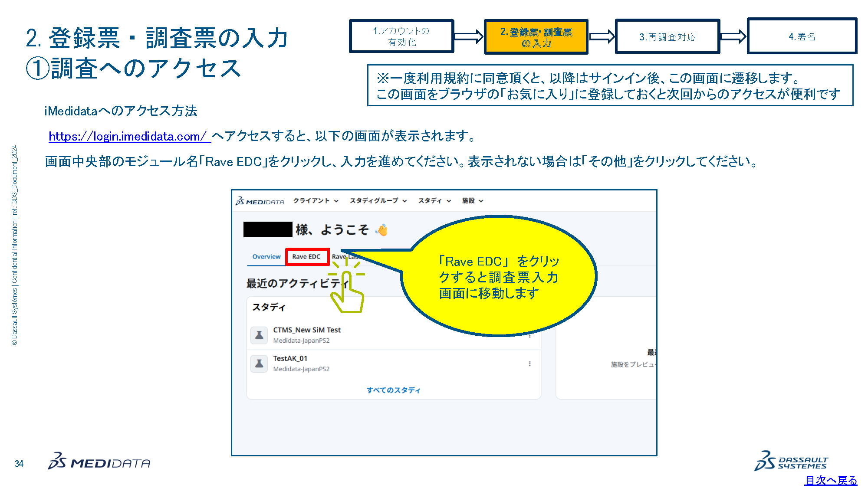The image size is (868, 488).
Task: Click the Medidata logo in the embedded navbar
Action: (260, 201)
